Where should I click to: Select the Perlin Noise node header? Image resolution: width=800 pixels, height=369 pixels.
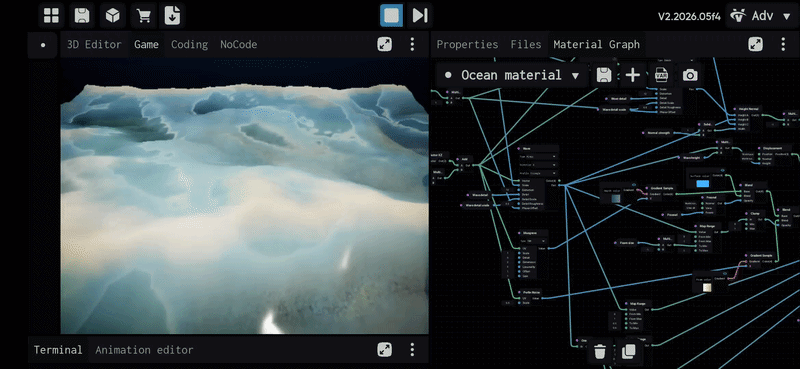coord(531,292)
